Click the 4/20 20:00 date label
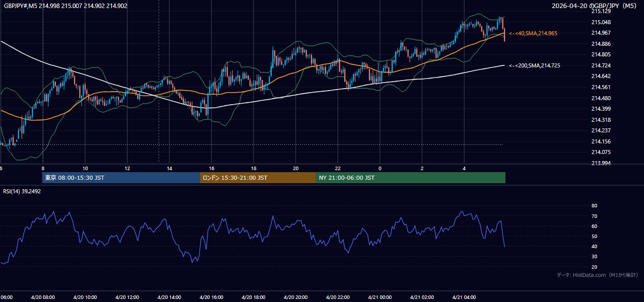Screen dimensions: 644x302 click(296, 297)
